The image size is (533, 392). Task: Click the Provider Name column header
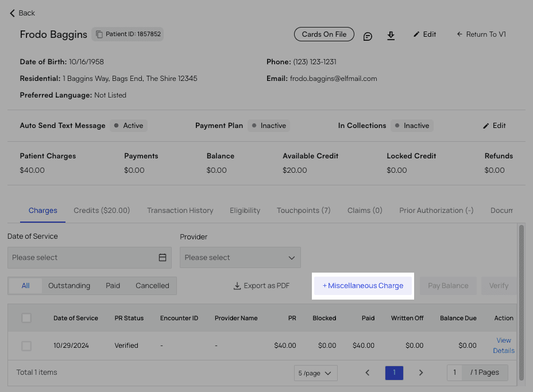point(236,319)
